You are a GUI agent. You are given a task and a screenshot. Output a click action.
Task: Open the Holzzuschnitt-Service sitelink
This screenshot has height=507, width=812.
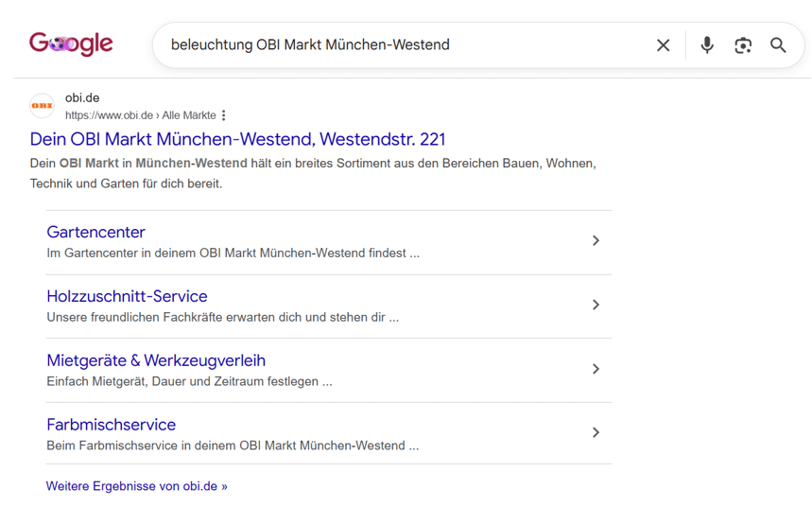point(127,296)
